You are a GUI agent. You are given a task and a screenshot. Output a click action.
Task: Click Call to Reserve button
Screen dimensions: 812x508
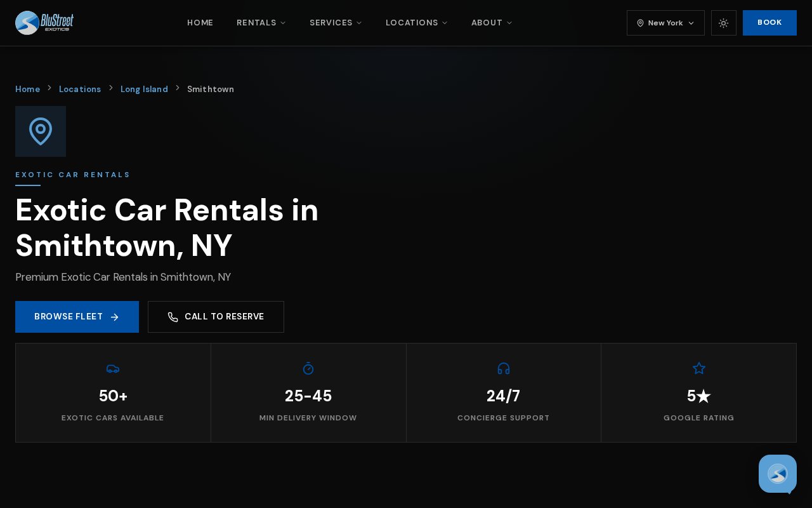(216, 317)
